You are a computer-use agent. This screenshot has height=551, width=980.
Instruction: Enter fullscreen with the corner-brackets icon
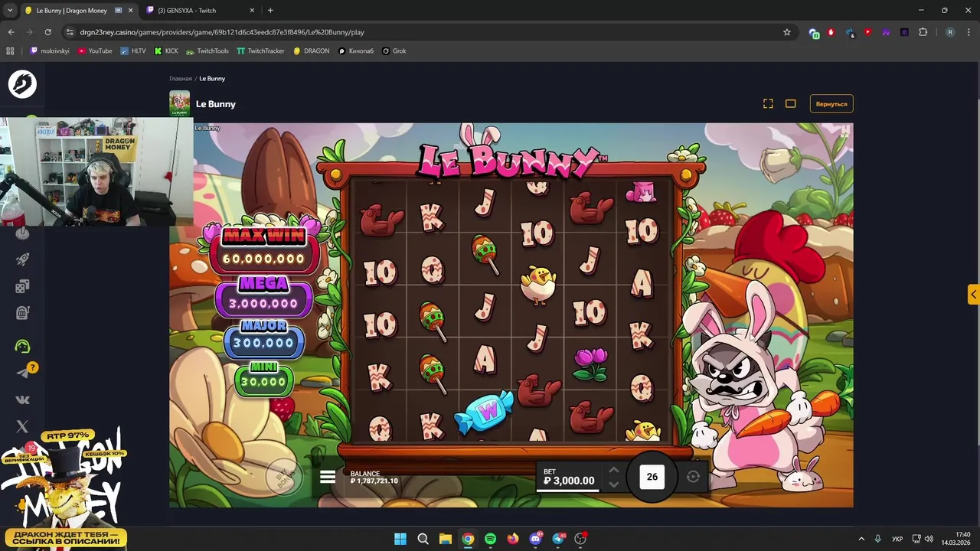(768, 103)
